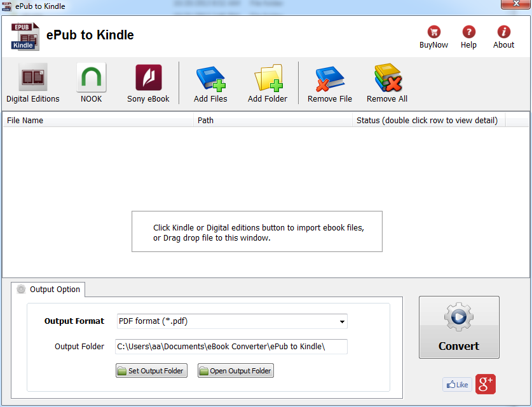The height and width of the screenshot is (407, 532).
Task: Click the Convert button
Action: click(x=459, y=327)
